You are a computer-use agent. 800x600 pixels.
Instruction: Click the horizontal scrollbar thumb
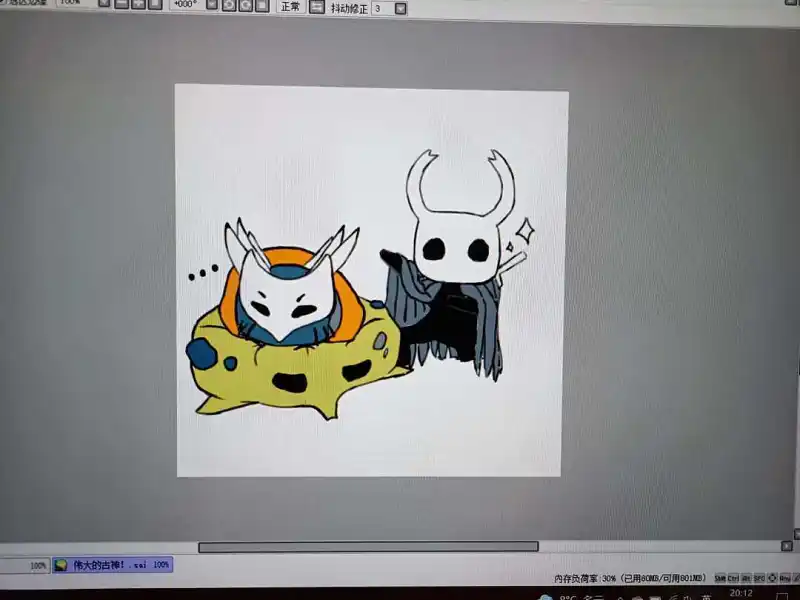coord(368,547)
